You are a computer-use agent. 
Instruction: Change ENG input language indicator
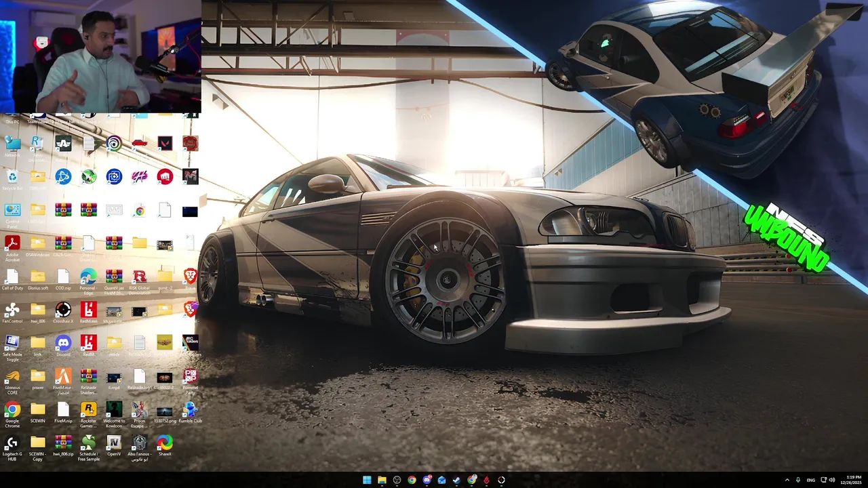click(x=810, y=480)
